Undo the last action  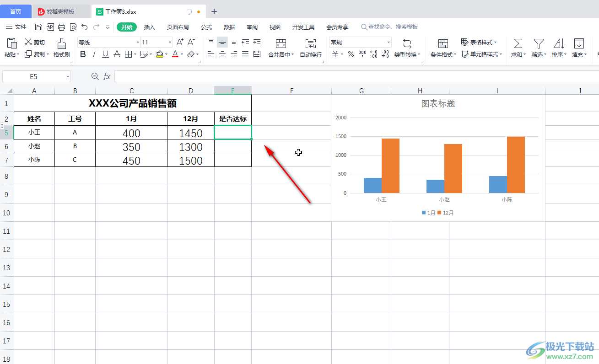(x=84, y=27)
